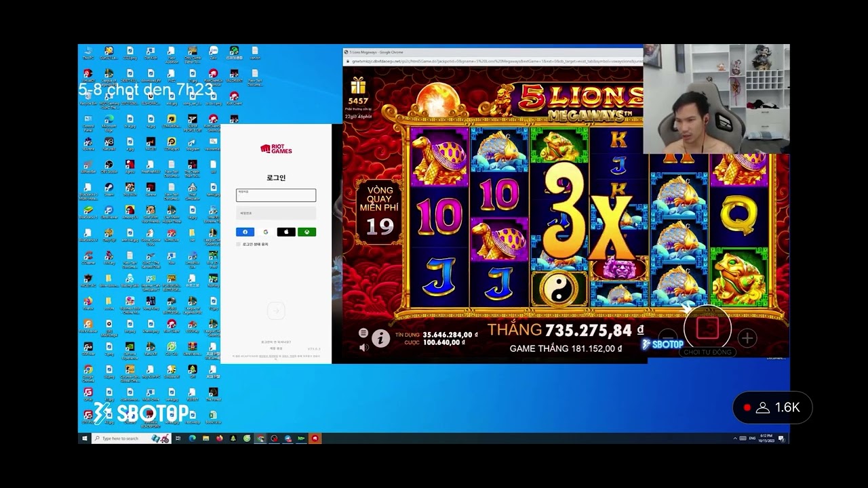Tick the stay signed in checkbox
This screenshot has height=488, width=868.
pyautogui.click(x=239, y=244)
